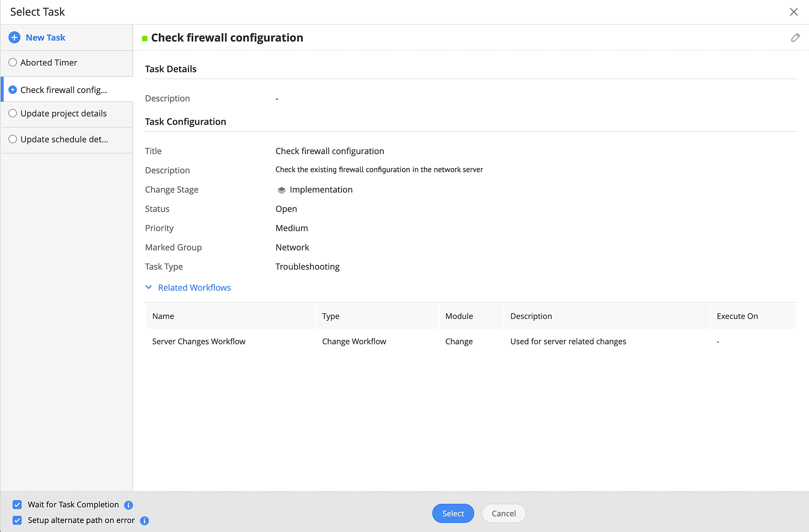Open the Server Changes Workflow row
This screenshot has width=809, height=532.
[x=199, y=341]
